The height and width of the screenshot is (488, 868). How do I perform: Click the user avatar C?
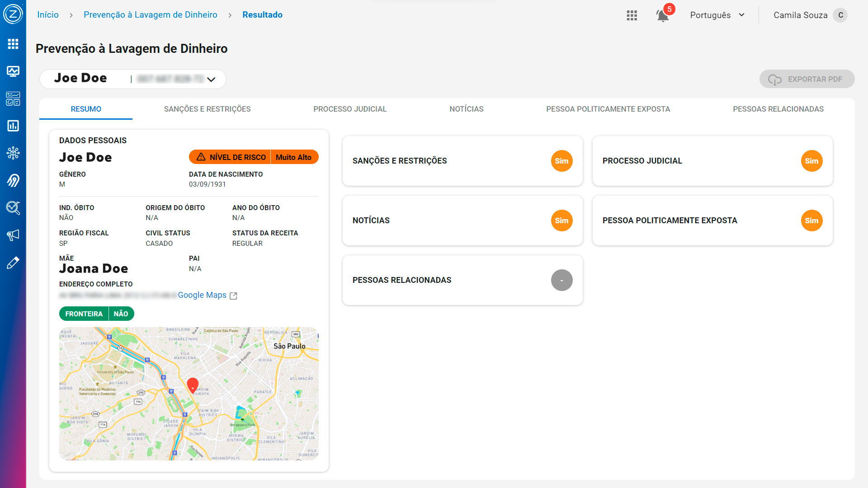click(x=840, y=15)
